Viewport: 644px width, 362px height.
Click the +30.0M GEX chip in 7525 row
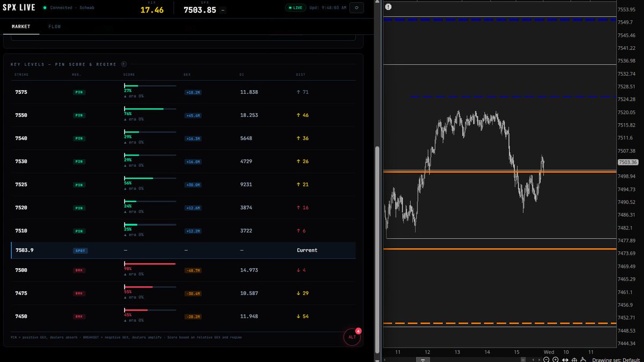pos(193,184)
